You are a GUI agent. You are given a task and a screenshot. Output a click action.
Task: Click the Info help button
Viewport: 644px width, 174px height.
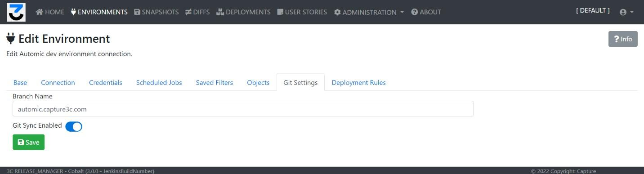(623, 39)
